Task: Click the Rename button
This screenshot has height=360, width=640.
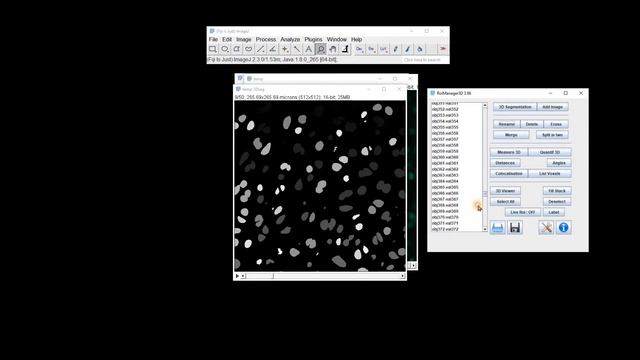Action: 507,124
